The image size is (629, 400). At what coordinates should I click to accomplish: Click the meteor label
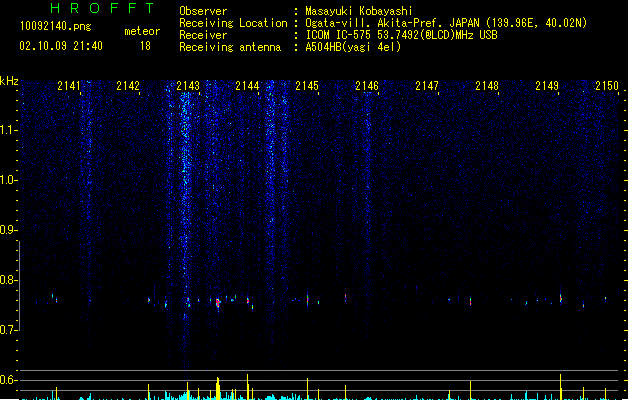tap(142, 31)
